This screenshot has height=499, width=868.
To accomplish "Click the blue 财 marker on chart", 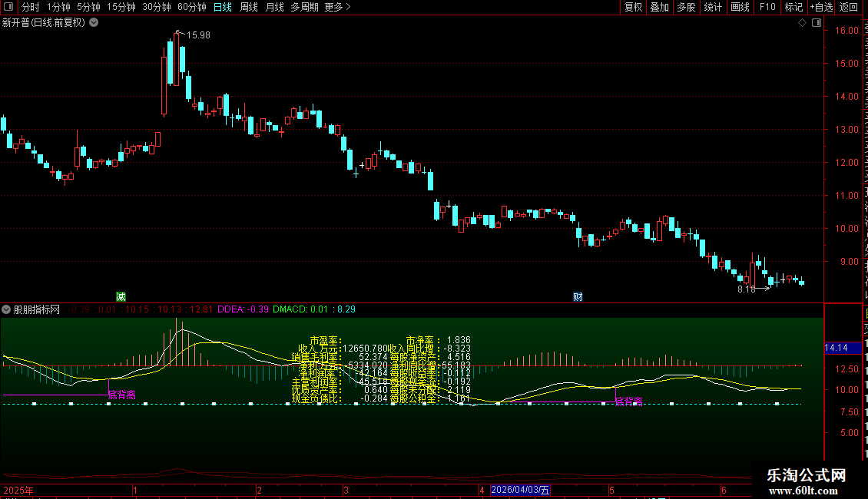I will click(x=578, y=297).
